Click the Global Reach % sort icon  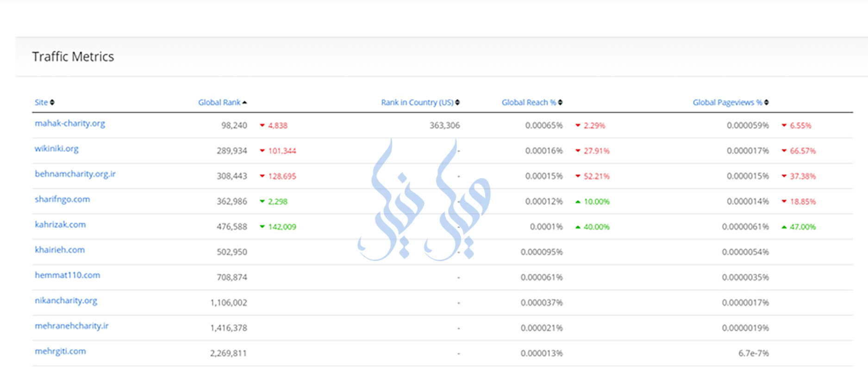tap(560, 102)
